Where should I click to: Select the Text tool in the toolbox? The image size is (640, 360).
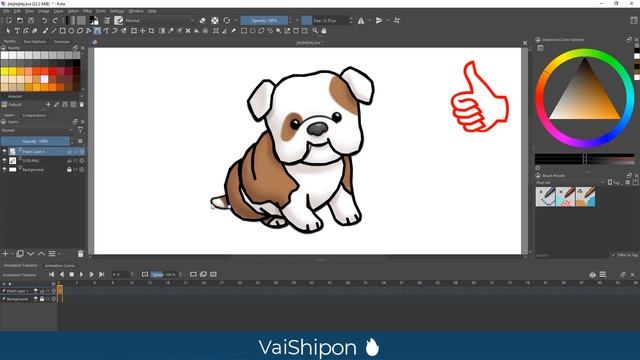coord(17,31)
